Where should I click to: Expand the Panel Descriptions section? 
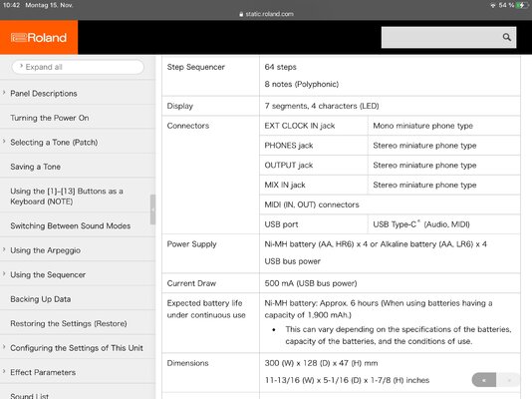(x=4, y=93)
